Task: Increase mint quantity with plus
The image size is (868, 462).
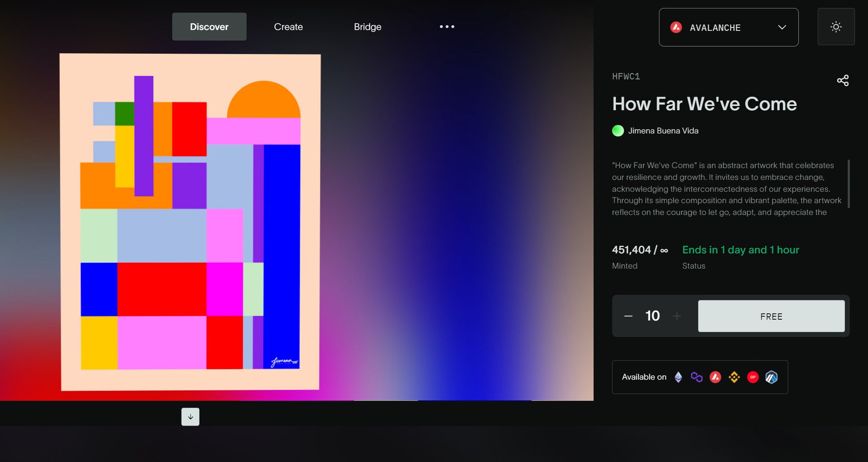Action: point(677,316)
